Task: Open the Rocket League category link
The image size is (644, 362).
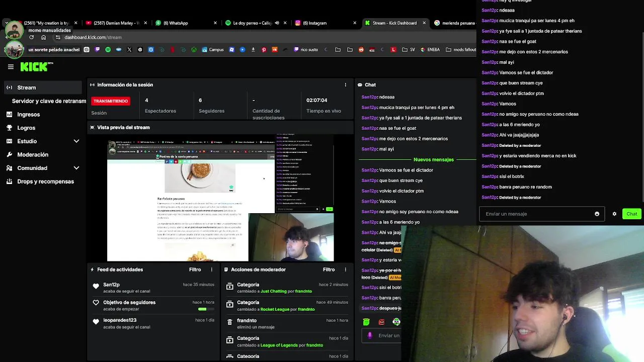Action: click(x=275, y=309)
